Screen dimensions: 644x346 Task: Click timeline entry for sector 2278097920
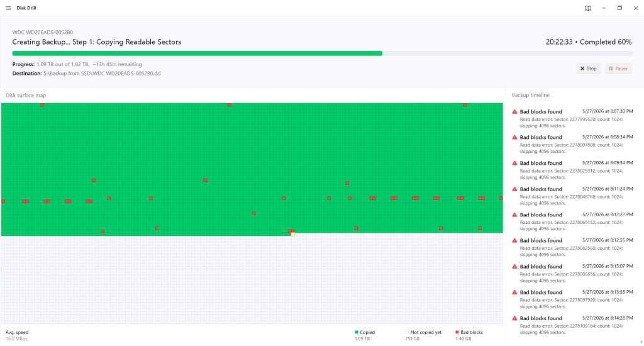coord(572,299)
